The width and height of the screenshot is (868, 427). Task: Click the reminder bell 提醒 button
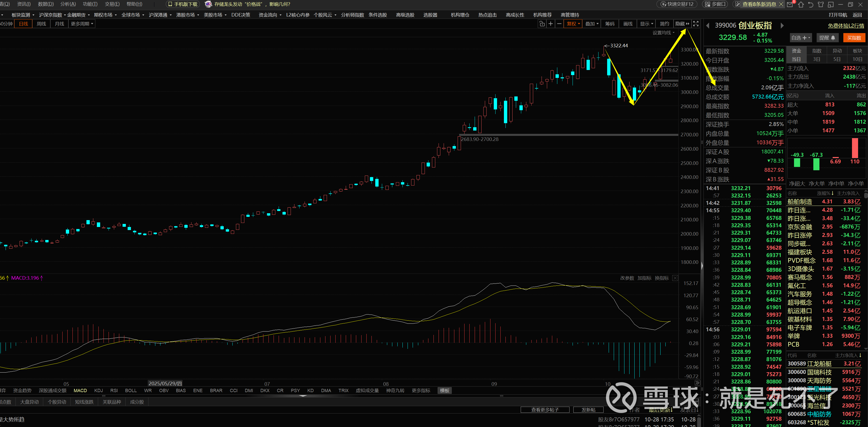coord(827,38)
